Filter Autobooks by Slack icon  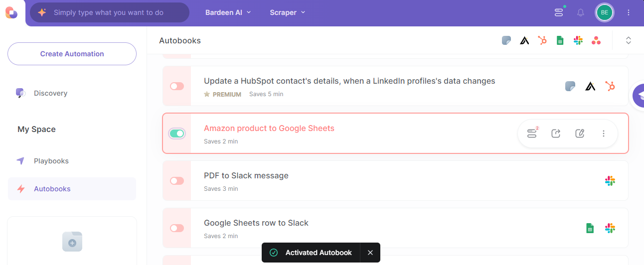pos(578,40)
